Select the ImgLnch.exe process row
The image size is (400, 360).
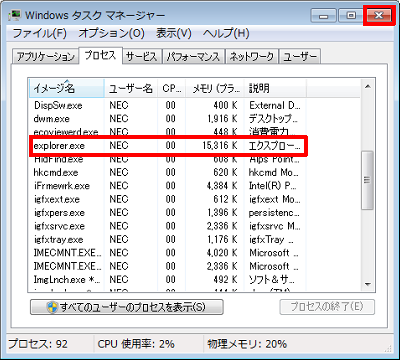(168, 280)
